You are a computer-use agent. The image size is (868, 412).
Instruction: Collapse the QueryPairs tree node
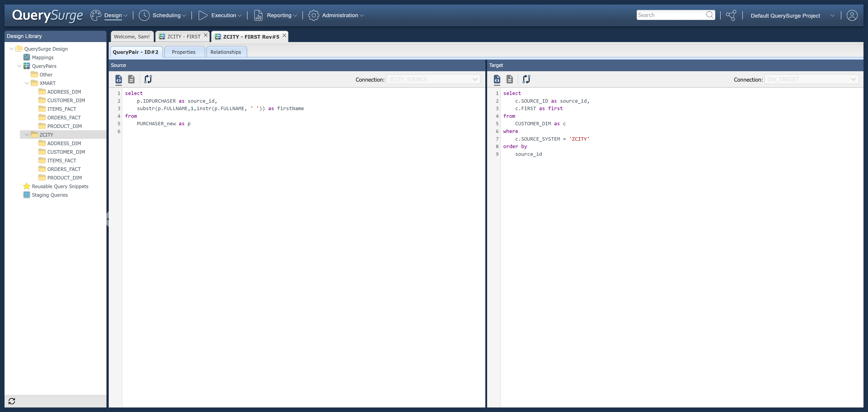click(x=19, y=66)
